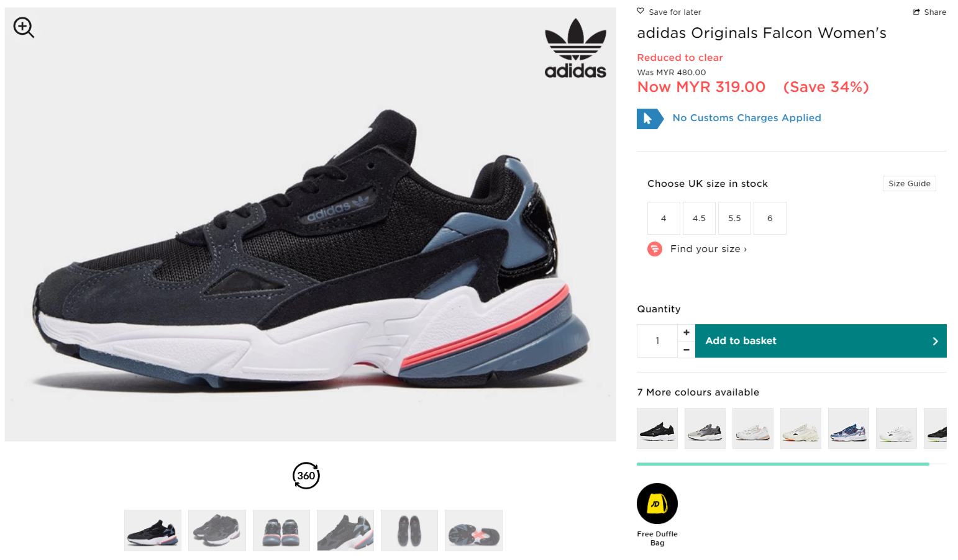Select UK size 4.5
The image size is (958, 560).
(x=699, y=219)
